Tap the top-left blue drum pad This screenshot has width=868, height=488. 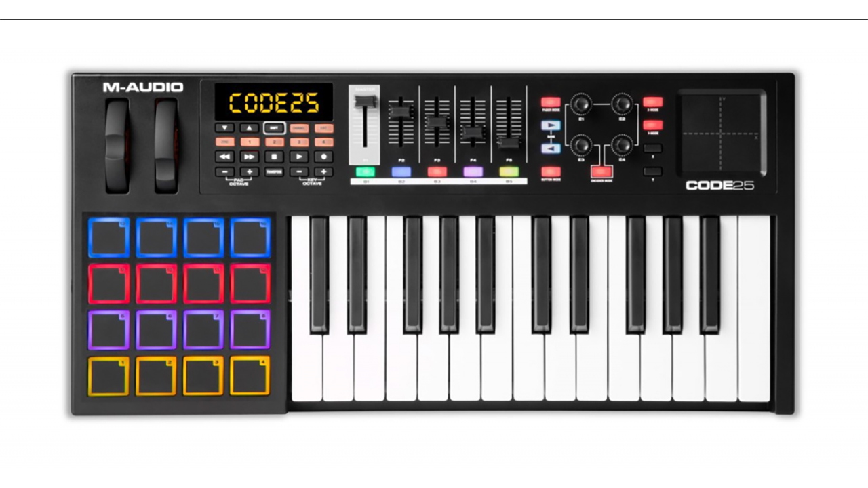pyautogui.click(x=108, y=237)
